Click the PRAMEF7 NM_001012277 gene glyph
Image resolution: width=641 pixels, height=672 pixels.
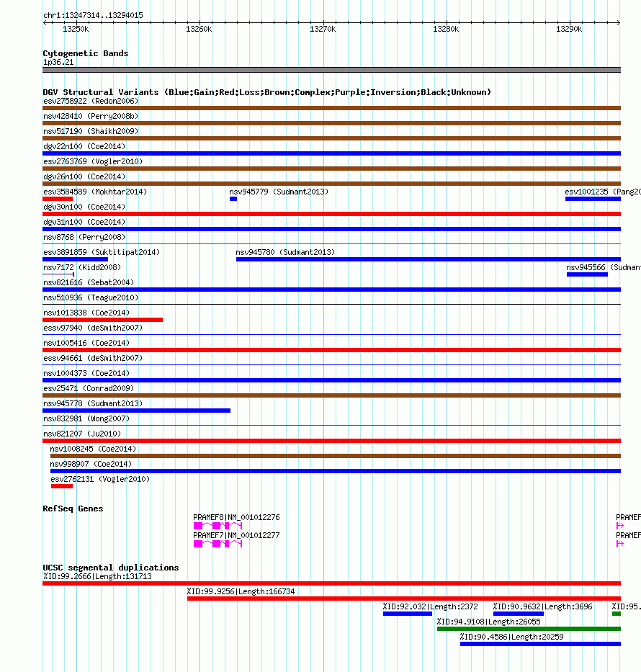click(218, 544)
